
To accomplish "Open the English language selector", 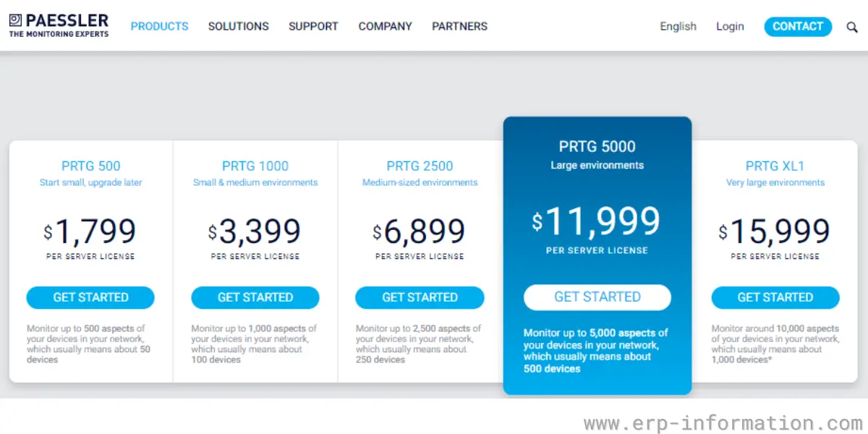I will click(678, 26).
